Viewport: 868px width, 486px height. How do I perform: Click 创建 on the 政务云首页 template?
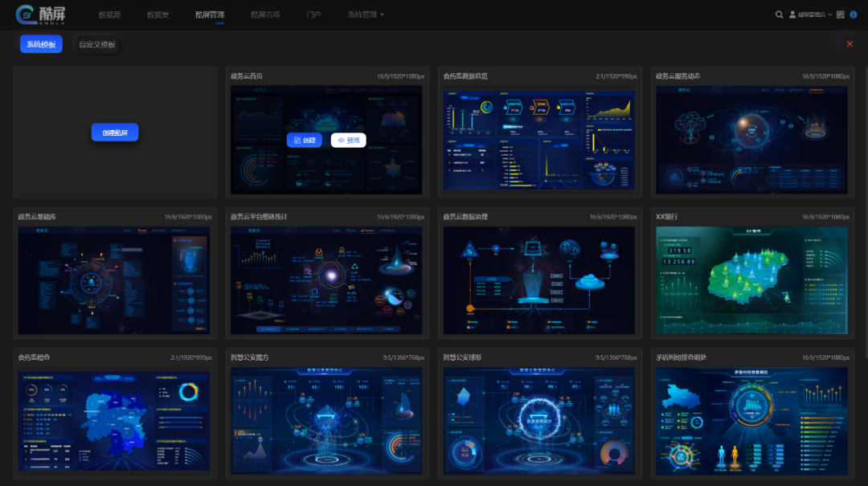(304, 140)
